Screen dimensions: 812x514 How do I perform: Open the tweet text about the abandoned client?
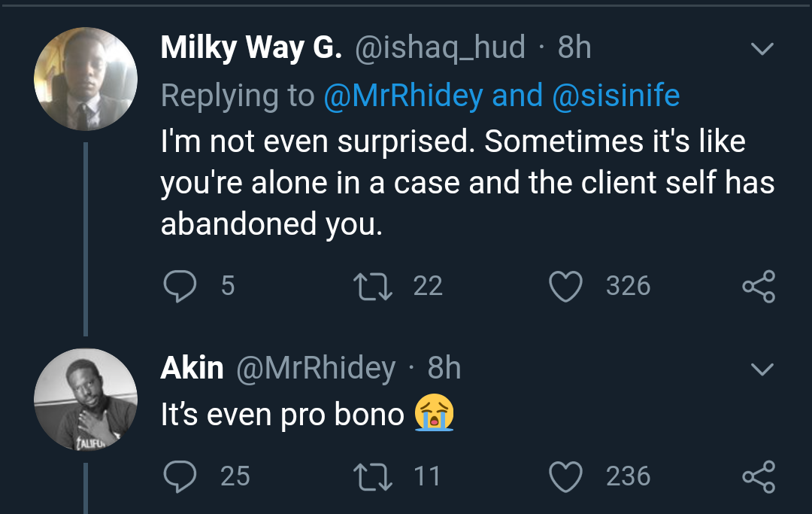[466, 183]
